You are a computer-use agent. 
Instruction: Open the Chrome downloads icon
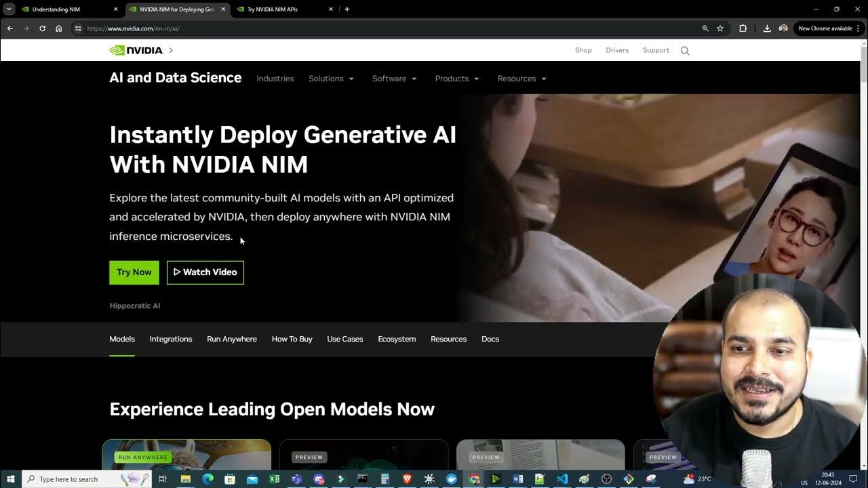point(767,28)
